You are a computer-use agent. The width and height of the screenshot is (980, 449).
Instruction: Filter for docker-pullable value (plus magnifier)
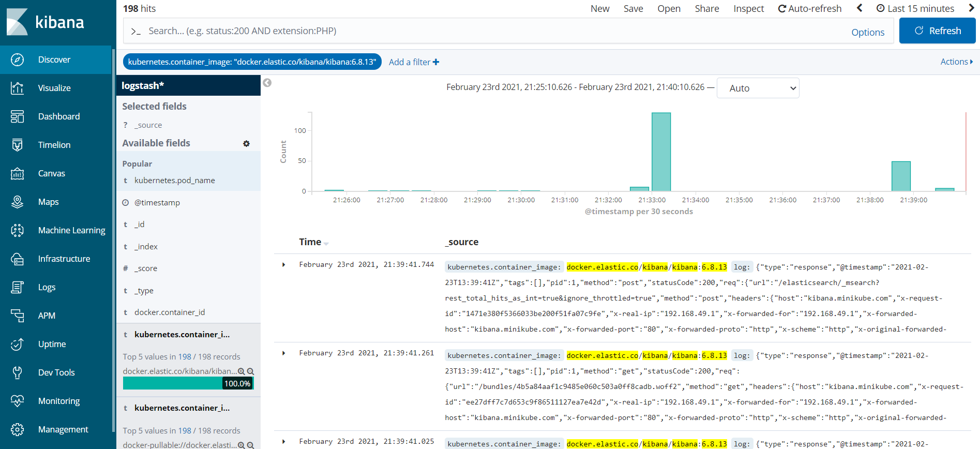(241, 445)
